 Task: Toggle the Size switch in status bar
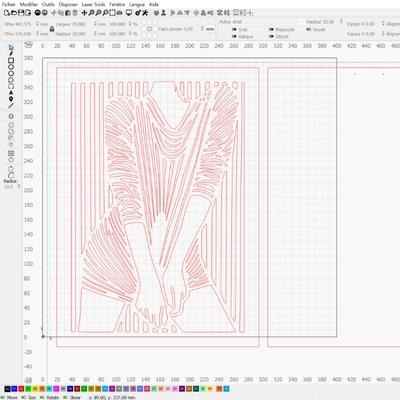pos(23,397)
